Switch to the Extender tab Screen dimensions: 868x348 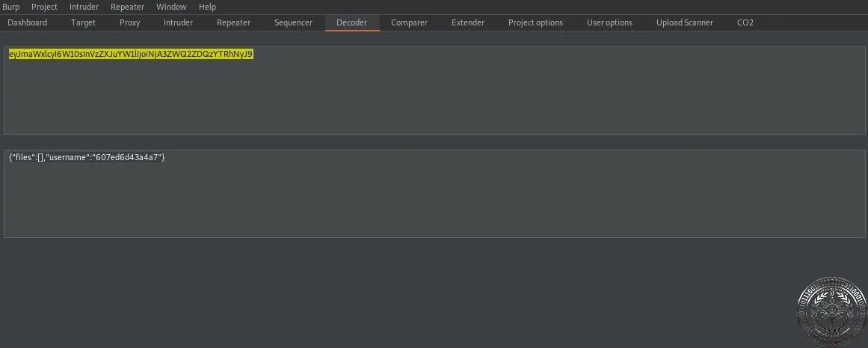click(468, 22)
